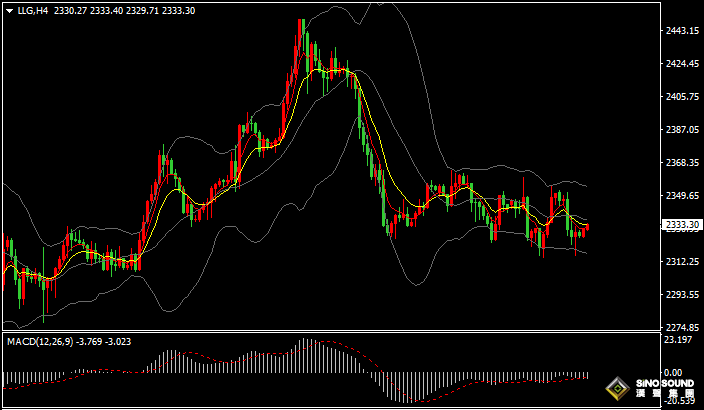
Task: Click the 2274.85 bottom price label
Action: (x=680, y=328)
